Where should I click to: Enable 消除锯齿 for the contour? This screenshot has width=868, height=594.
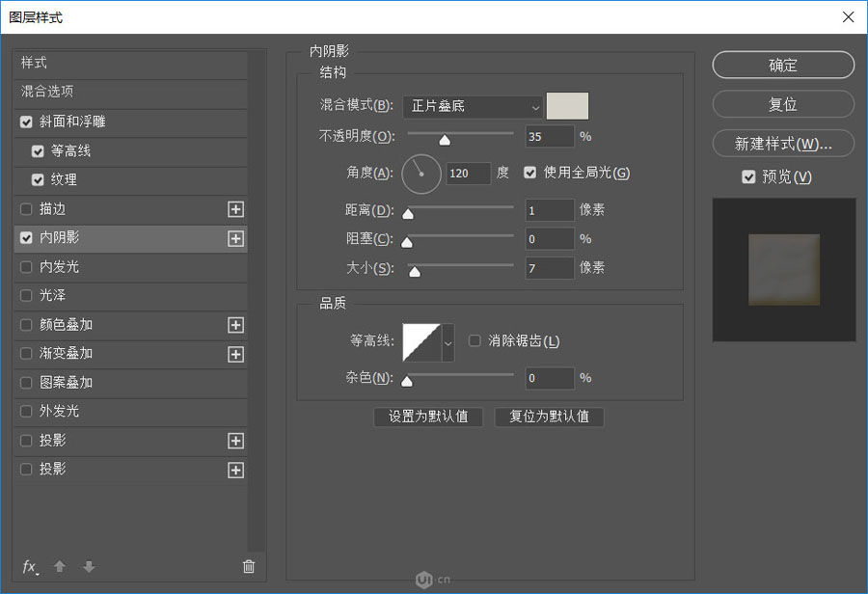tap(473, 340)
